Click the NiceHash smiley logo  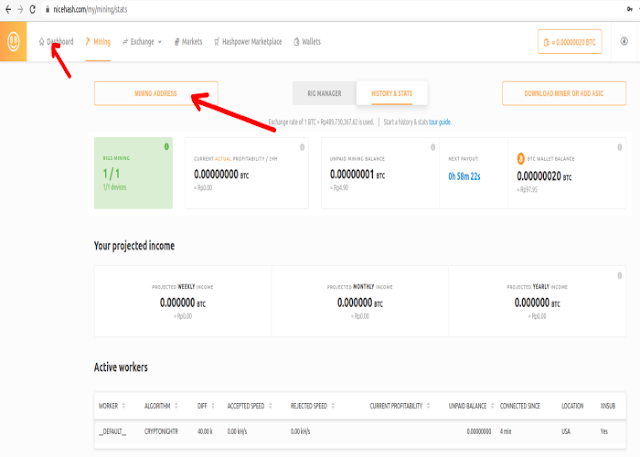[13, 42]
